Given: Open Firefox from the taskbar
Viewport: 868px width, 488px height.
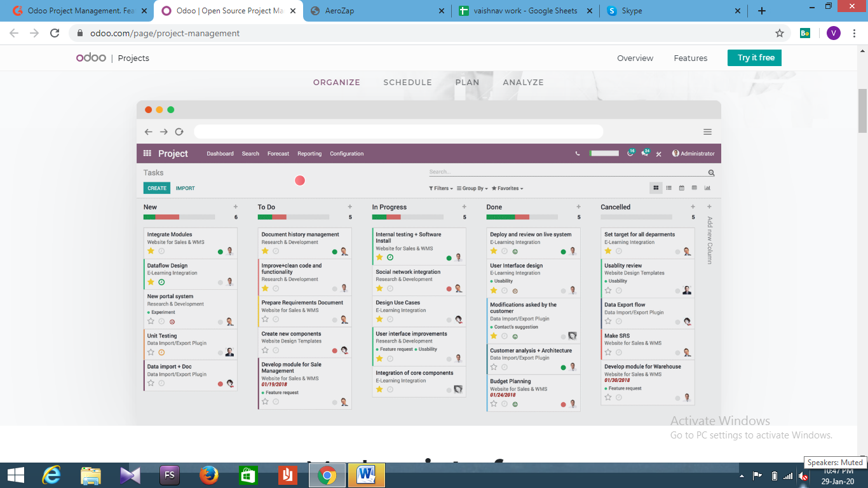Looking at the screenshot, I should (209, 475).
